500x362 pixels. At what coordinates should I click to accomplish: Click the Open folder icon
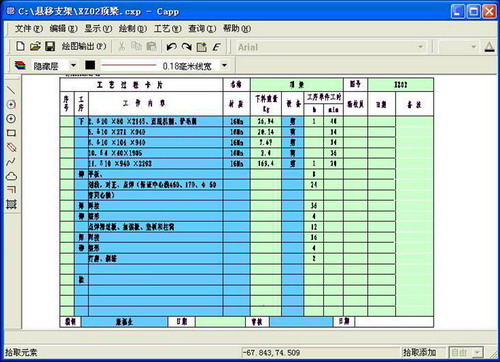35,46
